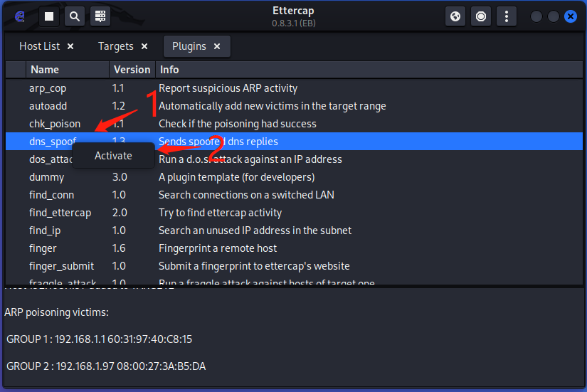Image resolution: width=587 pixels, height=392 pixels.
Task: Click 'Try to find ettercap activity'
Action: (220, 213)
